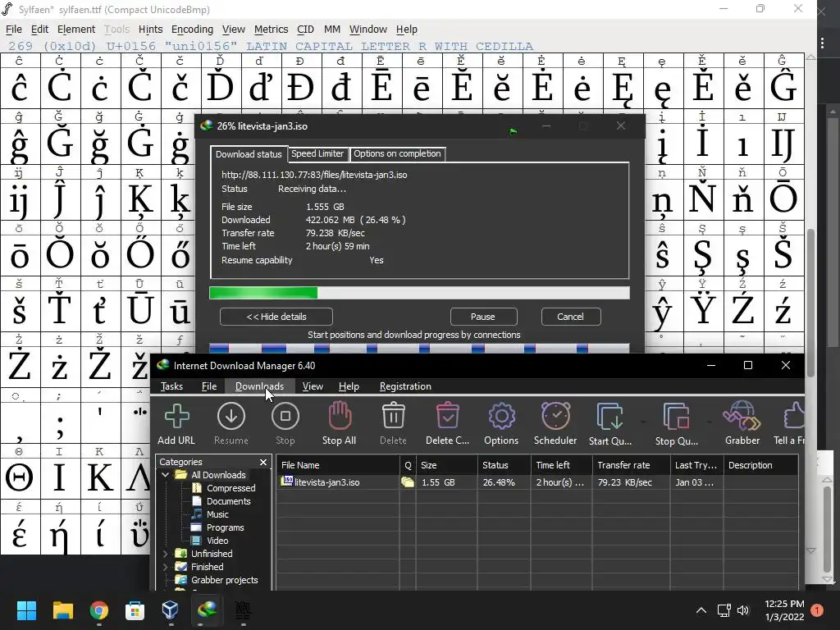Screen dimensions: 840x630
Task: Open Google Chrome from taskbar
Action: 98,610
